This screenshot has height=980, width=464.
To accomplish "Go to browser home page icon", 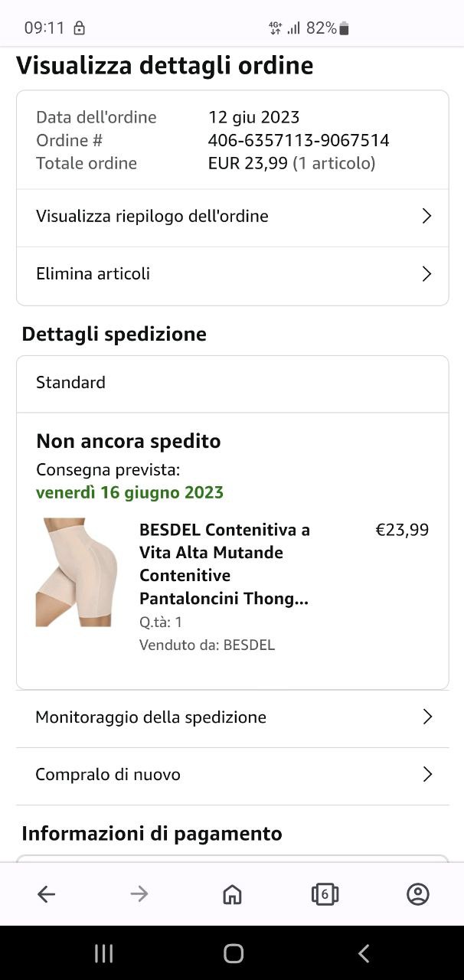I will 232,894.
